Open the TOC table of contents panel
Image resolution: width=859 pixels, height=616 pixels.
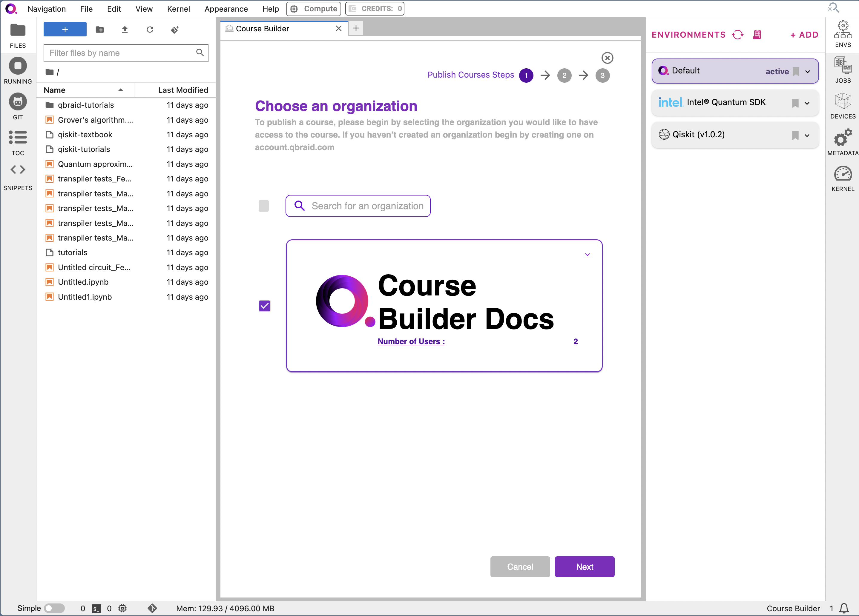18,143
